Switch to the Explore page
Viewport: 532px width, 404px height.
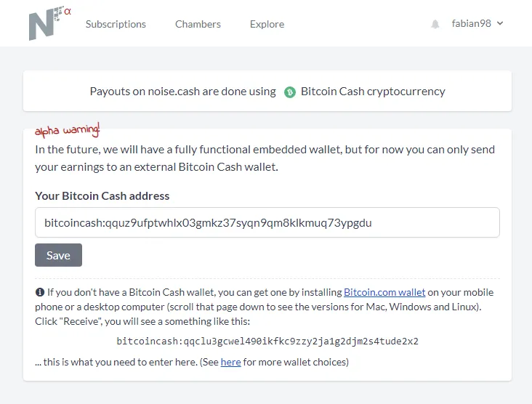pyautogui.click(x=267, y=24)
